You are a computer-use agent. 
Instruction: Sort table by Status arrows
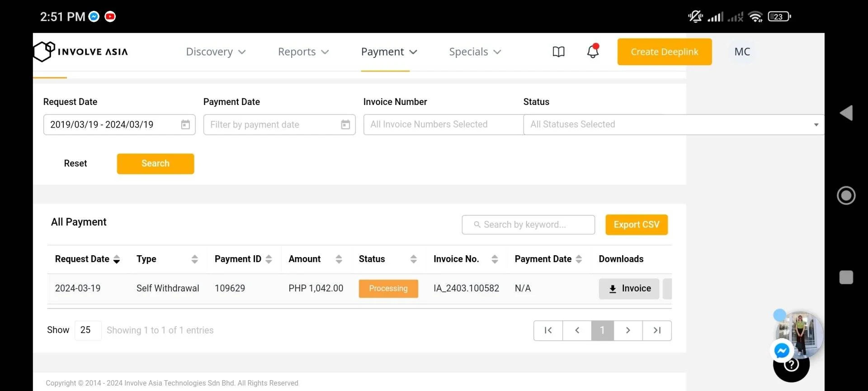[413, 259]
